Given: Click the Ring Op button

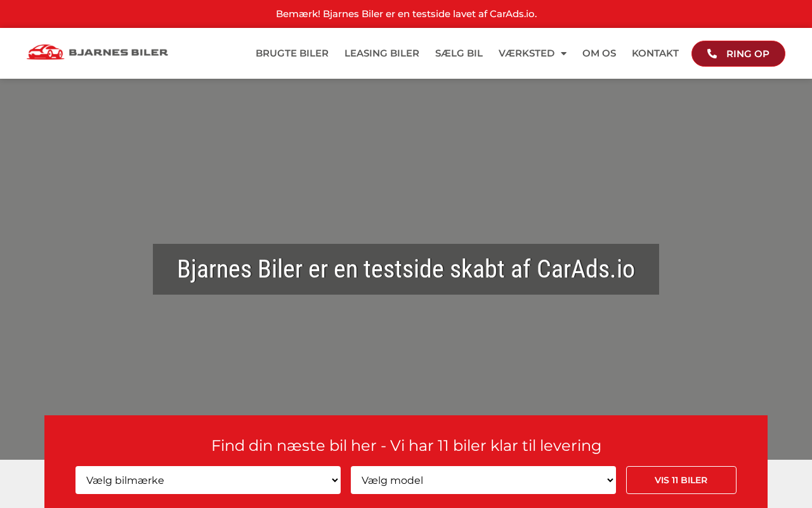Looking at the screenshot, I should point(738,53).
